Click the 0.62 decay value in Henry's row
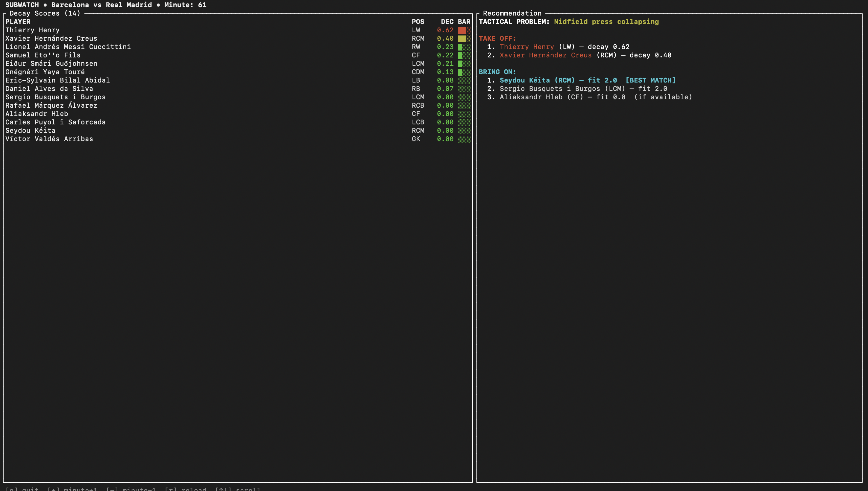 [445, 30]
